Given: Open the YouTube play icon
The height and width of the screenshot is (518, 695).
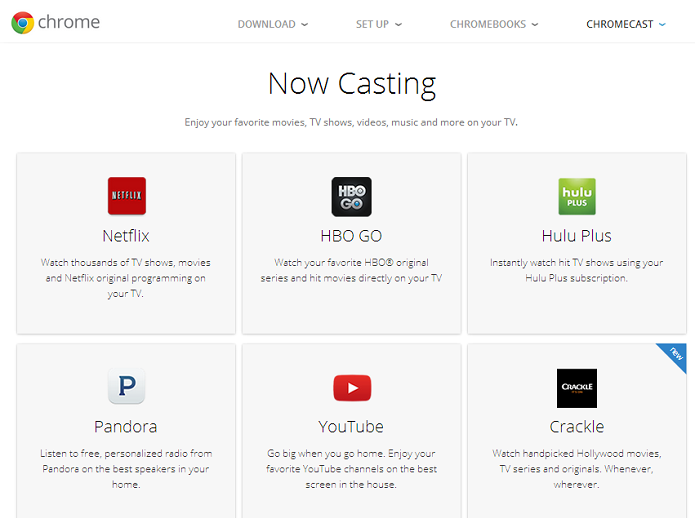Looking at the screenshot, I should (352, 388).
